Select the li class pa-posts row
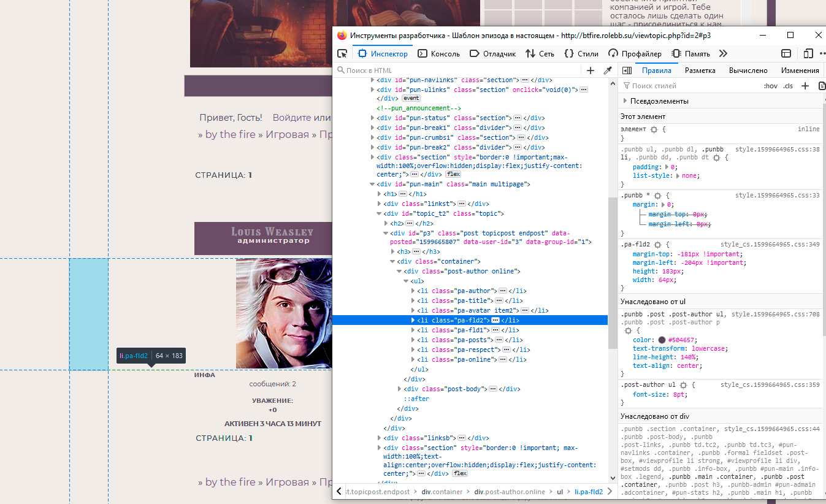Screen dimensions: 826x504 tap(470, 340)
